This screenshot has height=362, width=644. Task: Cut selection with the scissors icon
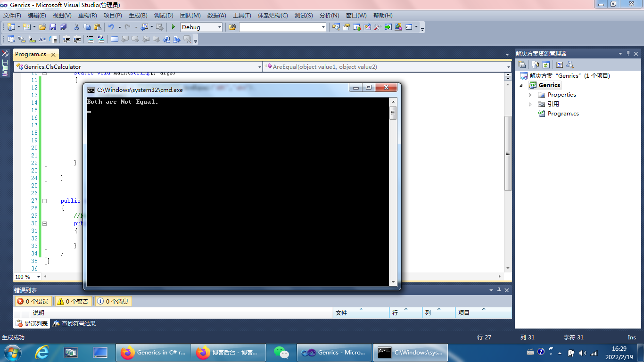(76, 27)
